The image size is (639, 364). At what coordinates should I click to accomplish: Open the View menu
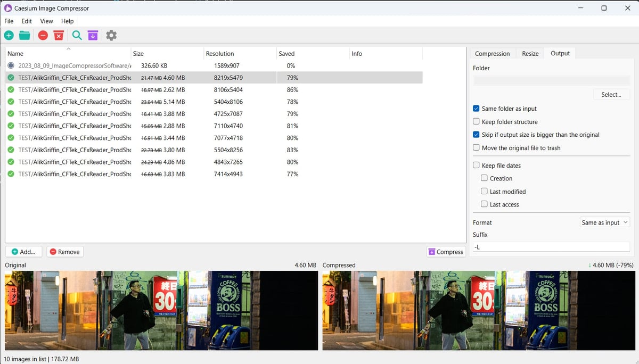(x=46, y=21)
